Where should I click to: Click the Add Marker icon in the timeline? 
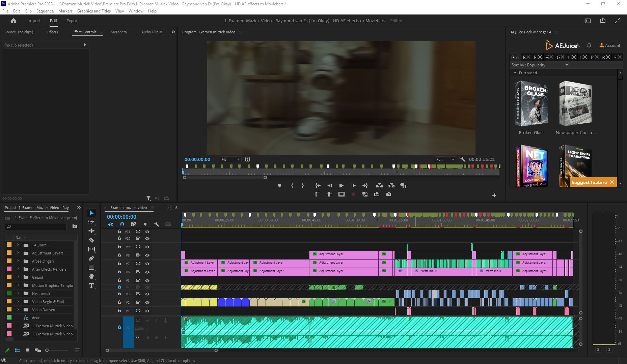(x=145, y=224)
